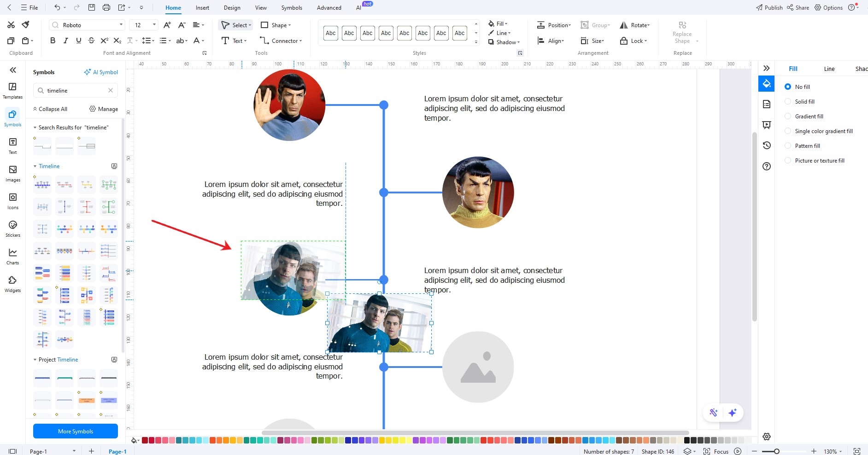Select the Gradient fill radio option
The width and height of the screenshot is (868, 455).
788,116
